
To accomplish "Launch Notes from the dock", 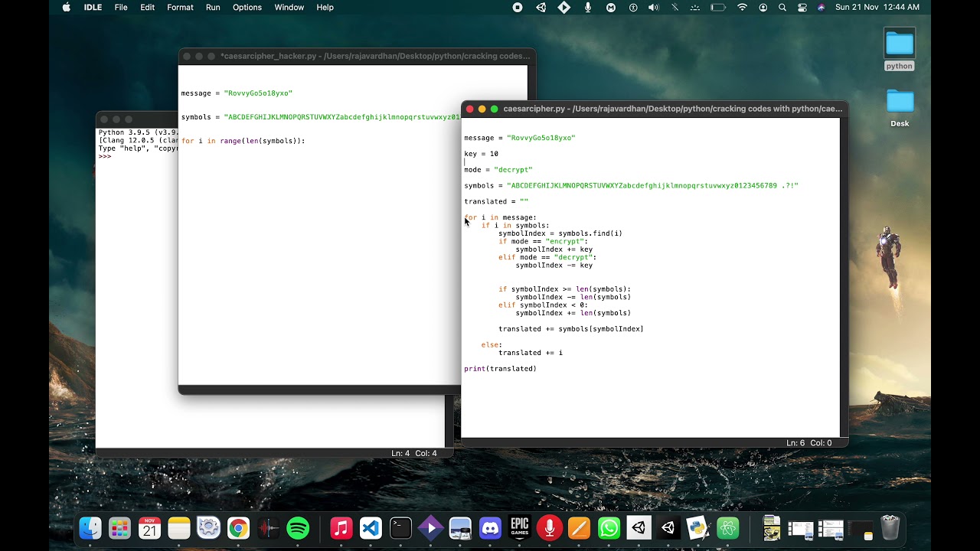I will tap(179, 528).
